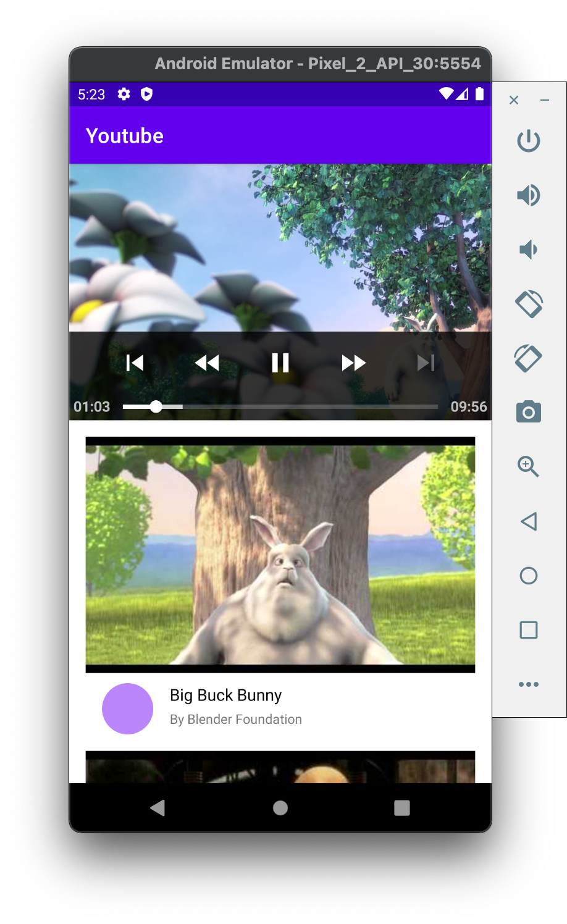Tap the purple channel avatar circle
This screenshot has height=924, width=567.
click(127, 708)
